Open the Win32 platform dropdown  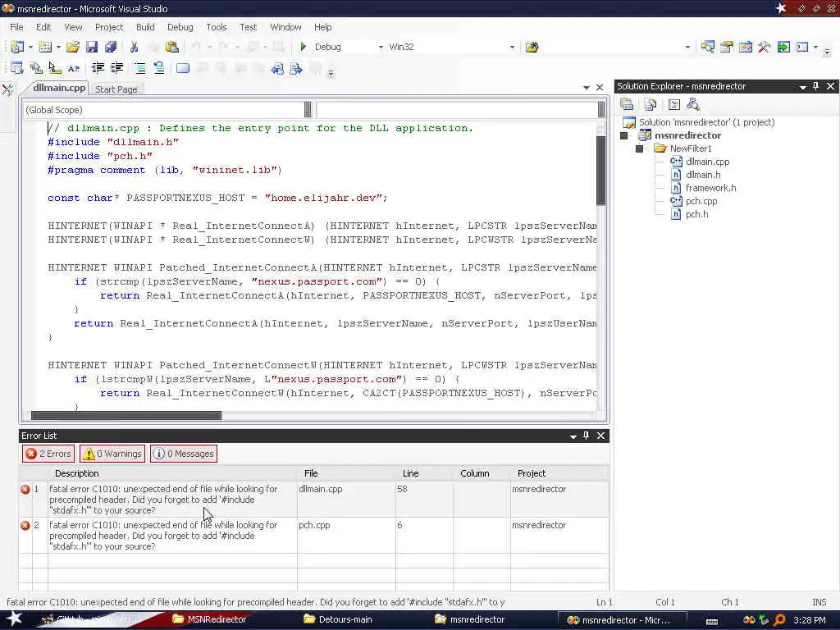coord(512,47)
